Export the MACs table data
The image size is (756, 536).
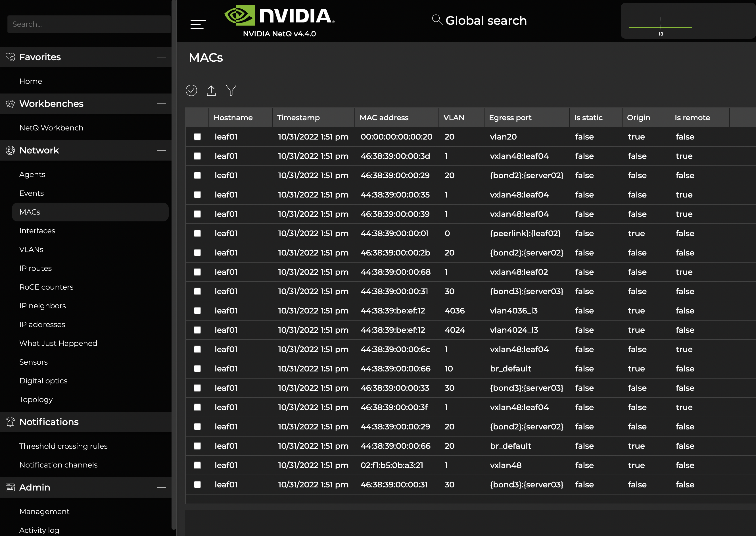[211, 90]
